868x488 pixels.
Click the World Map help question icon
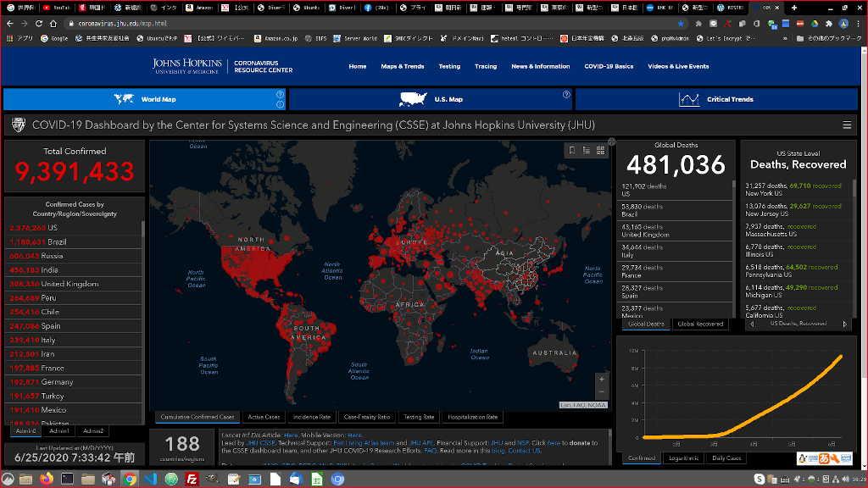(280, 94)
